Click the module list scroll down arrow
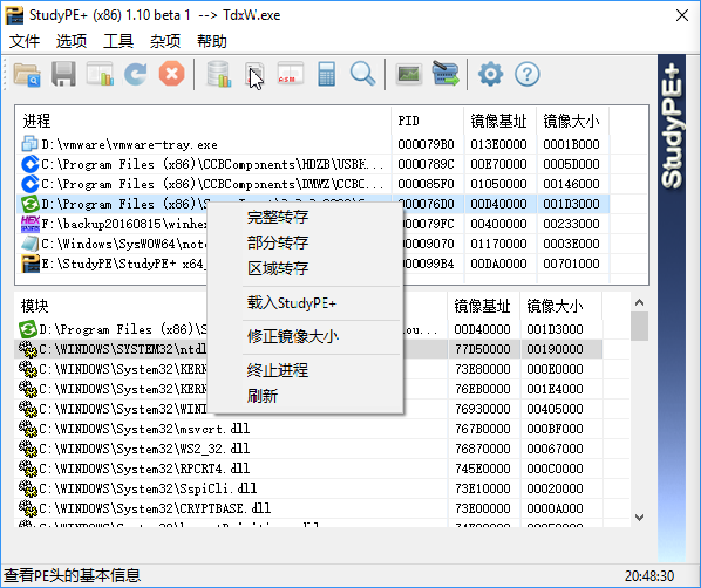The width and height of the screenshot is (701, 588). (x=639, y=517)
